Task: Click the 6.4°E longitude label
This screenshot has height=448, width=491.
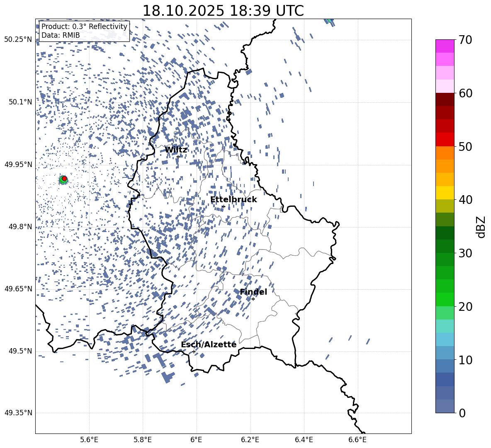Action: (304, 440)
